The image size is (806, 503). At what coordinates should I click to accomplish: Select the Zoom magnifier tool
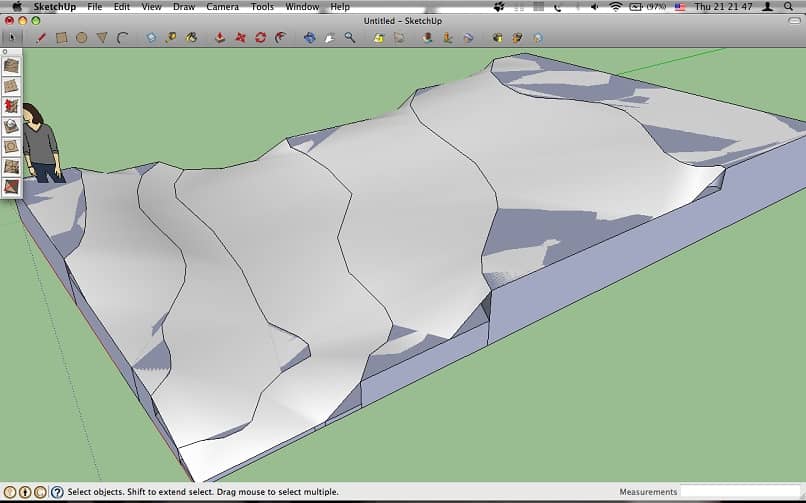(x=350, y=38)
